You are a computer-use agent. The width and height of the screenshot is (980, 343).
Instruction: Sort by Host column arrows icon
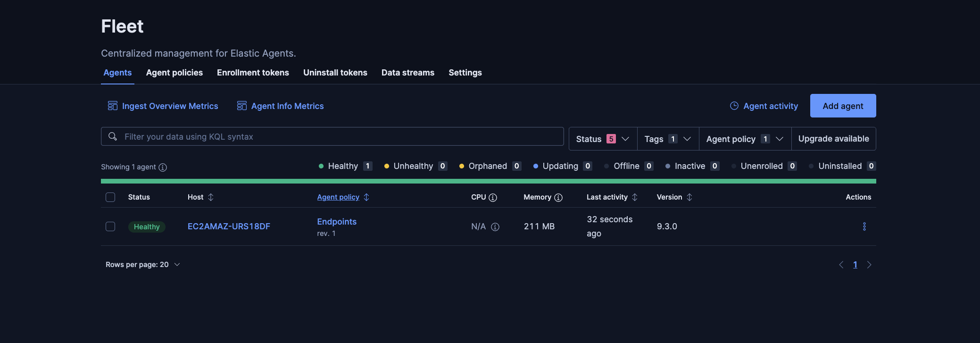click(211, 197)
